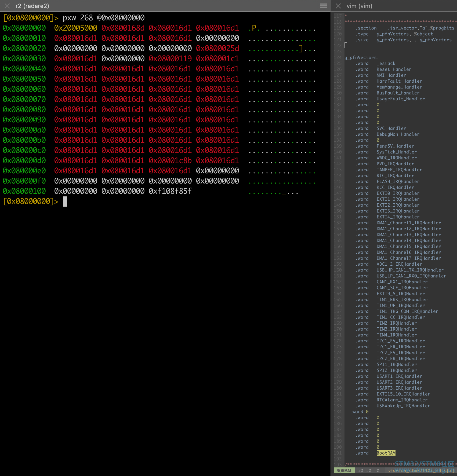Viewport: 457px width, 476px height.
Task: Click the 0xf108f85f word at end
Action: (170, 191)
